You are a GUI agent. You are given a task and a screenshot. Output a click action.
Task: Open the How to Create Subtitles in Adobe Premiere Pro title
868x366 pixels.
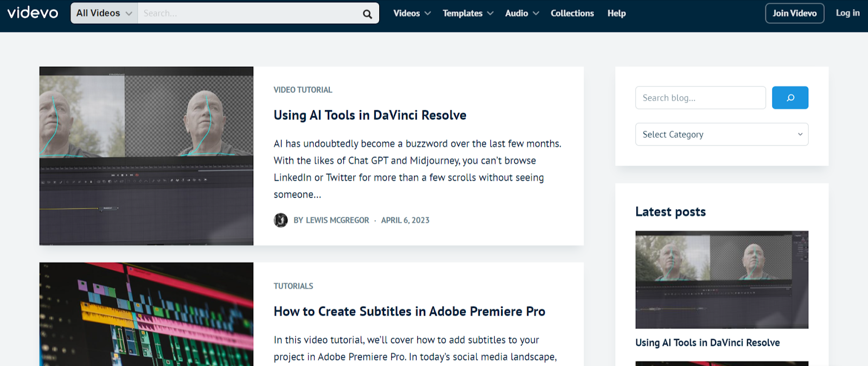409,311
